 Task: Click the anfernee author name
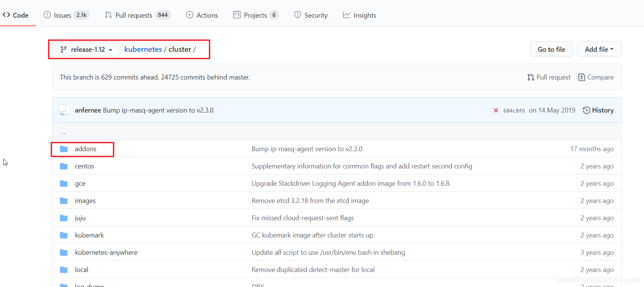pyautogui.click(x=88, y=110)
